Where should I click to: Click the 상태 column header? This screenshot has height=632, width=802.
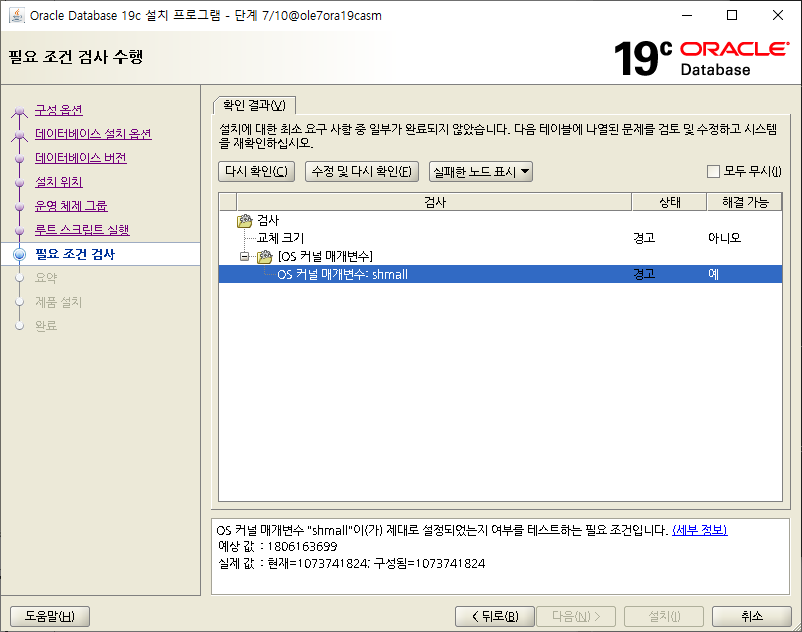tap(670, 202)
